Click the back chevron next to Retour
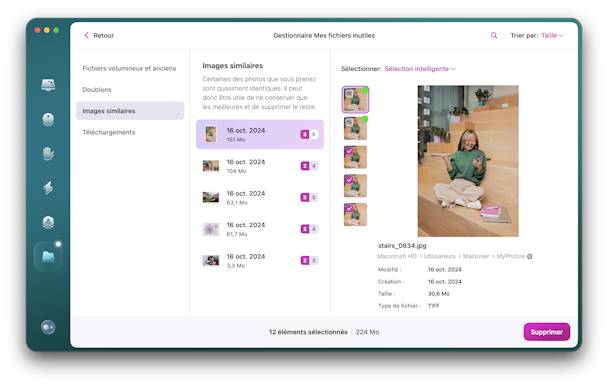 pyautogui.click(x=86, y=35)
